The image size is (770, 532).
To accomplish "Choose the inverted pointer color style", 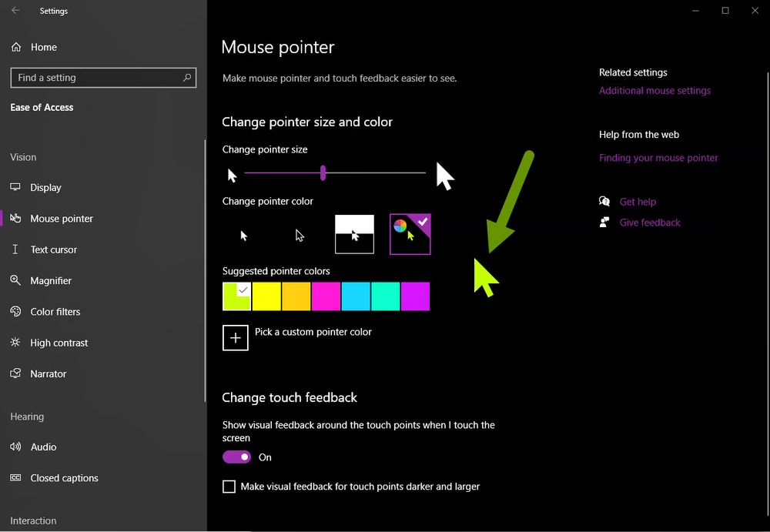I will pos(354,234).
